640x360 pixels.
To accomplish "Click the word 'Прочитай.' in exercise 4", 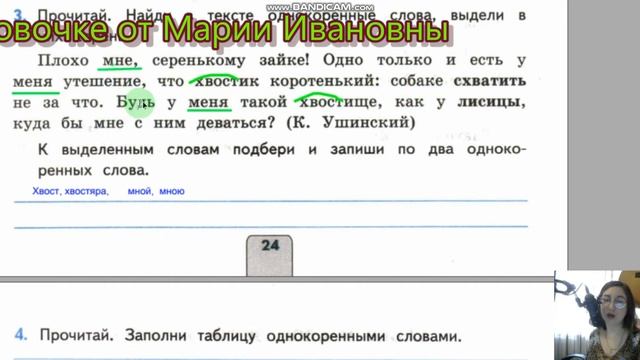I will point(76,336).
